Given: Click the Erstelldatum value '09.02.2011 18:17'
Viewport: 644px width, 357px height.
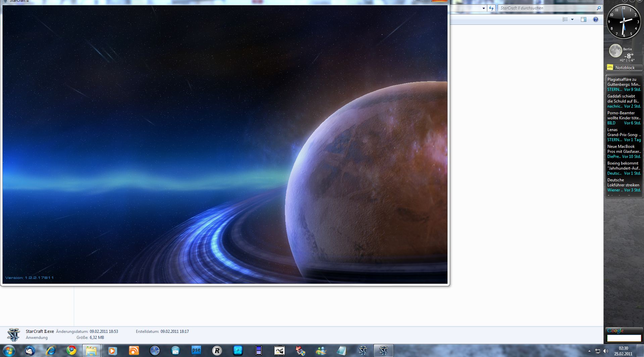Looking at the screenshot, I should tap(175, 331).
